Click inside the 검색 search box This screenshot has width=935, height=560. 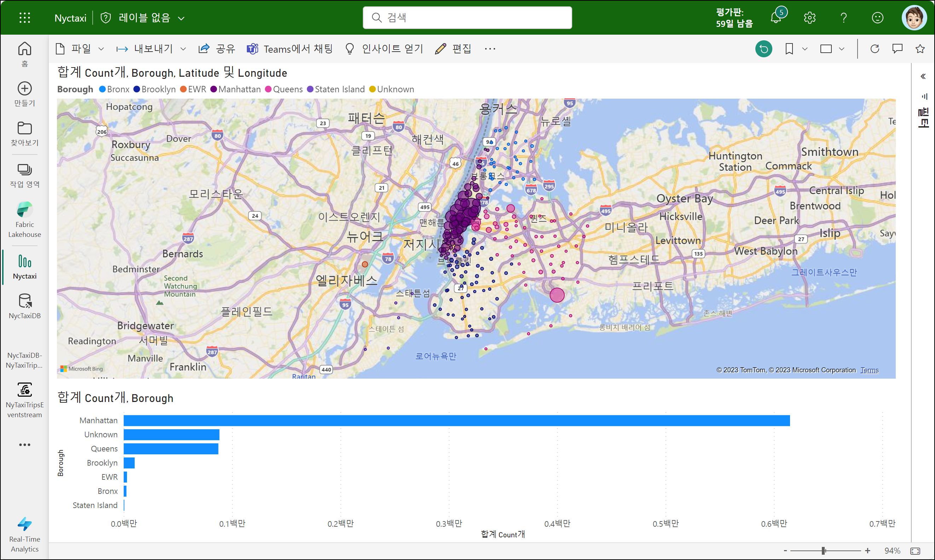coord(467,18)
